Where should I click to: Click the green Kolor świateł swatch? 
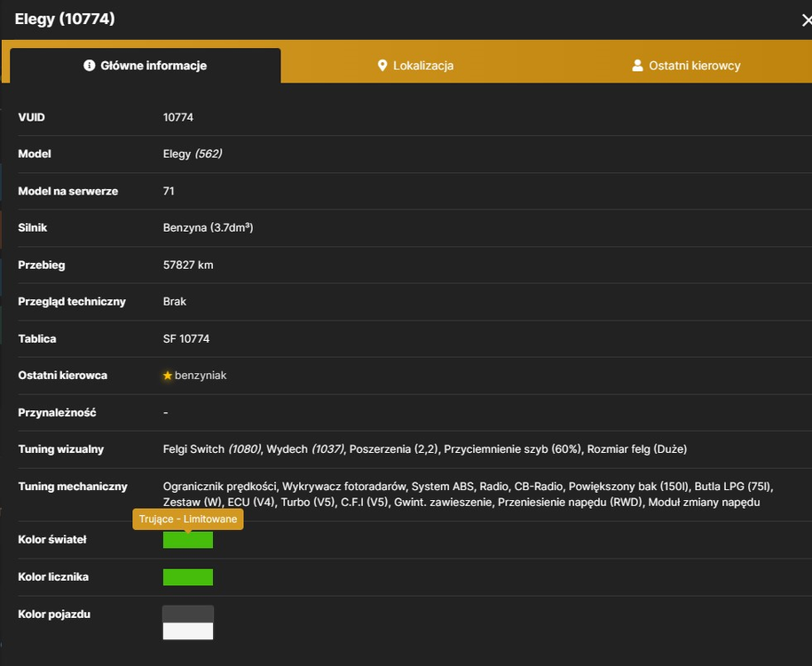click(x=188, y=540)
